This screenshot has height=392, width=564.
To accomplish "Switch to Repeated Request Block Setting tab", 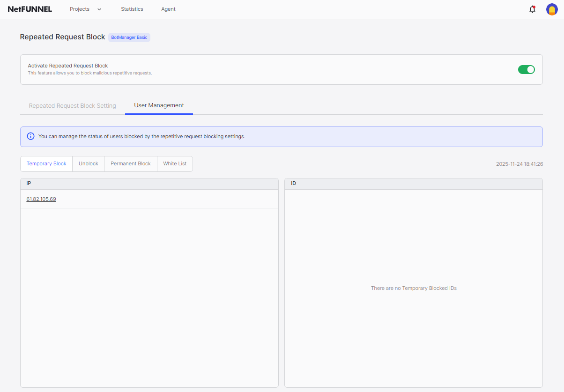I will click(73, 106).
